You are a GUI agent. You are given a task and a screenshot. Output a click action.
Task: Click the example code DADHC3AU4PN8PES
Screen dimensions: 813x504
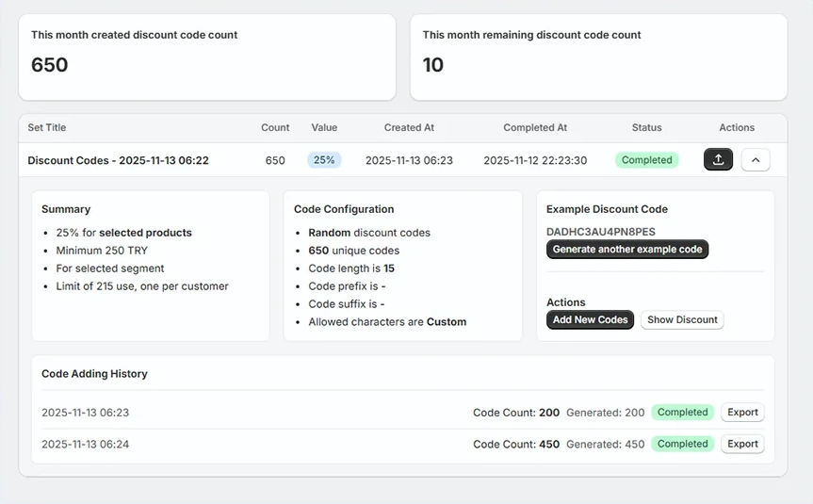(601, 232)
